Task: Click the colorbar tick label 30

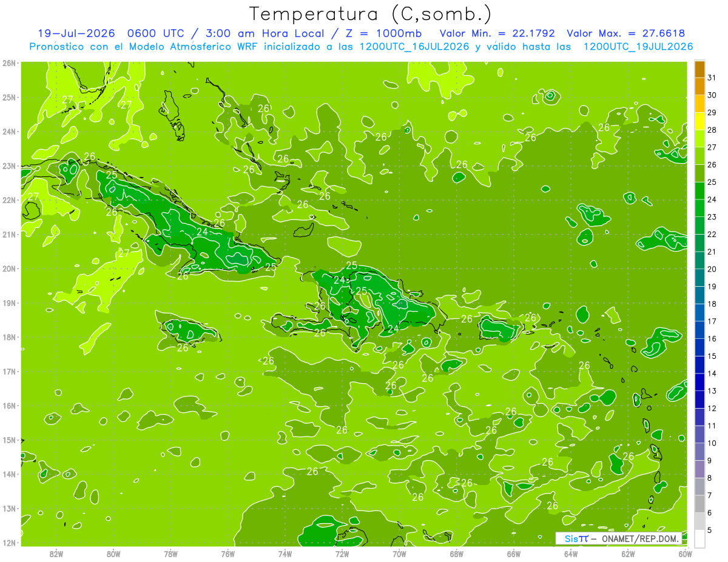Action: pos(712,95)
